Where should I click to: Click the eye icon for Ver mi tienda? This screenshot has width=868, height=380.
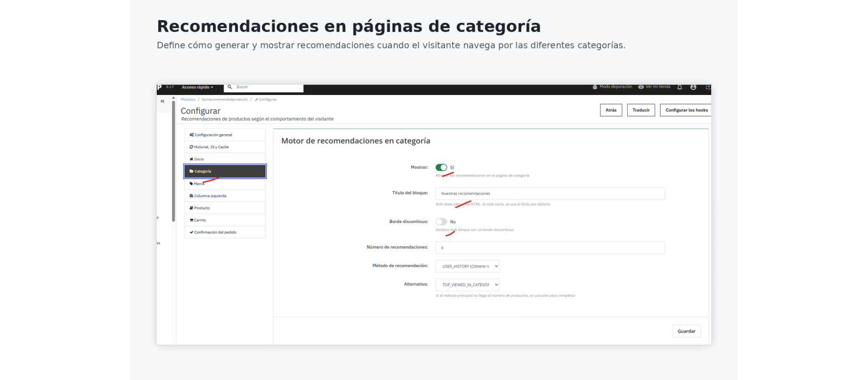click(641, 87)
